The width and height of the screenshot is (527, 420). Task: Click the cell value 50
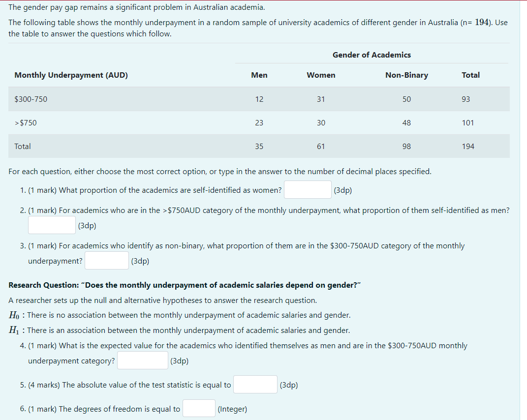coord(406,99)
